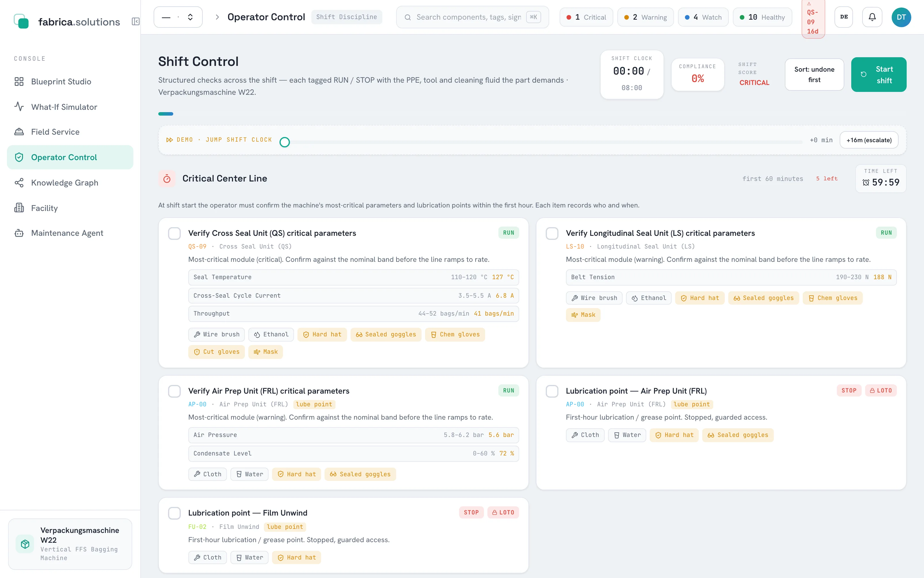Click the Operator Control shield icon
The image size is (924, 578).
[19, 157]
